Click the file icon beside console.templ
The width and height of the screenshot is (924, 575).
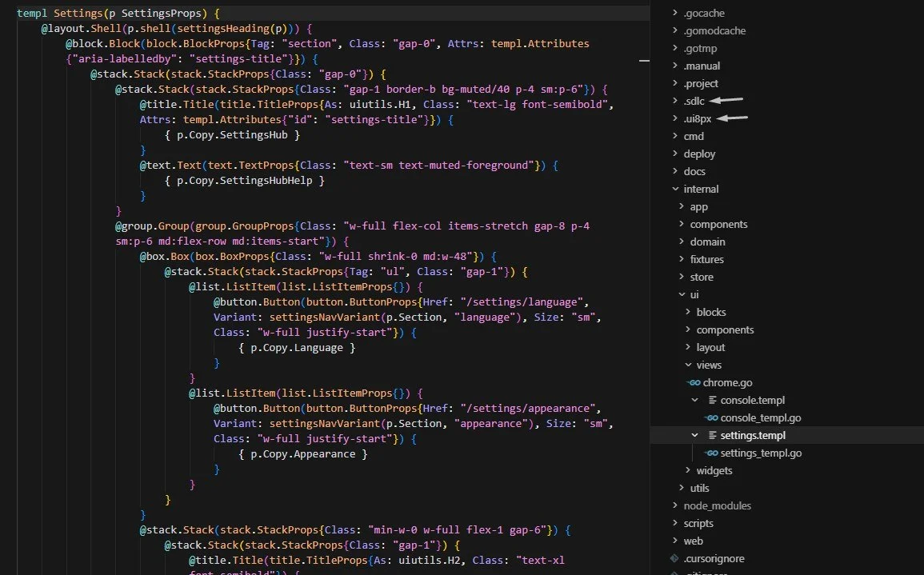tap(713, 401)
